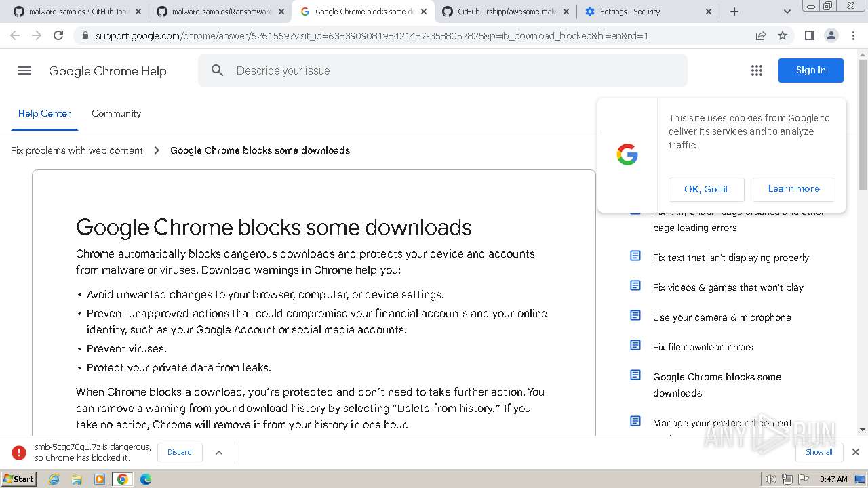Click the Chrome icon in the taskbar
Image resolution: width=868 pixels, height=488 pixels.
pyautogui.click(x=123, y=479)
